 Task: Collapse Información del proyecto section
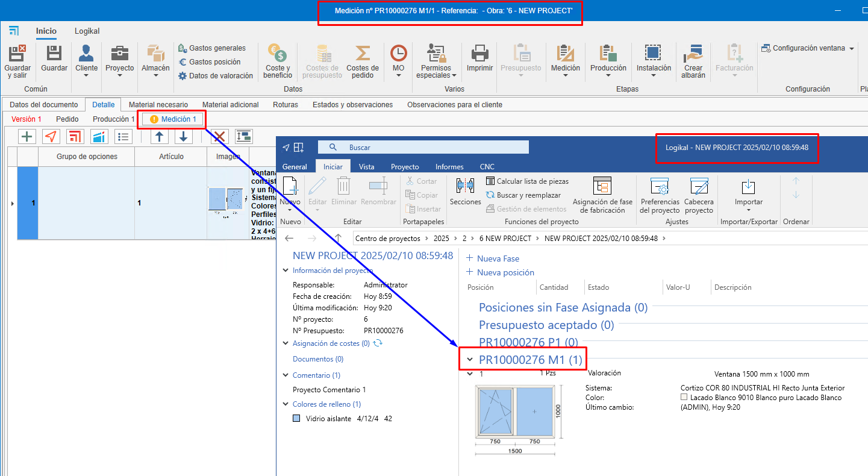click(x=286, y=271)
